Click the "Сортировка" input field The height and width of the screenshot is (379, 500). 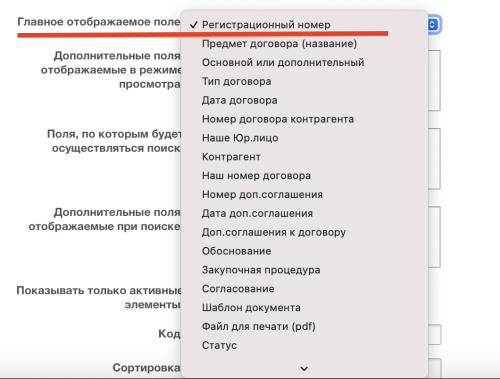[x=434, y=368]
